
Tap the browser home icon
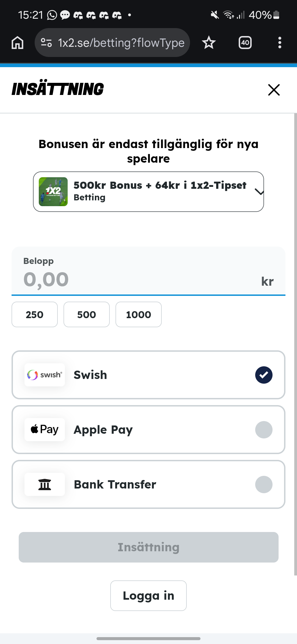click(x=18, y=43)
